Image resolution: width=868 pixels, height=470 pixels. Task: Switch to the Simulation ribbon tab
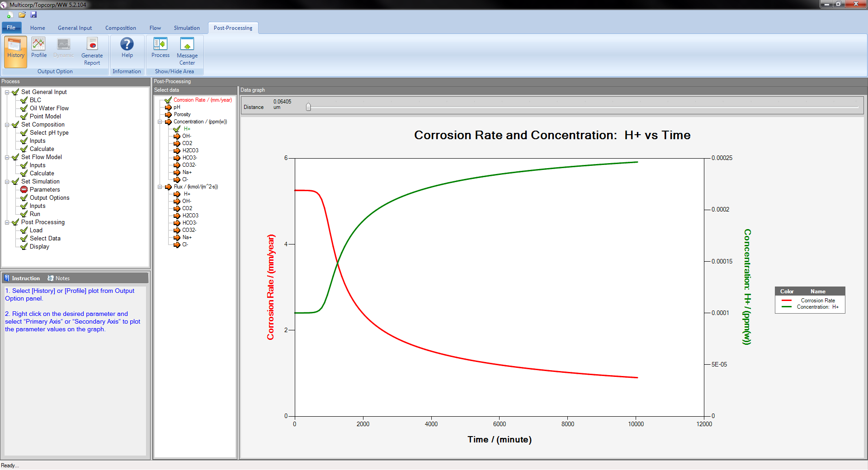click(x=187, y=28)
